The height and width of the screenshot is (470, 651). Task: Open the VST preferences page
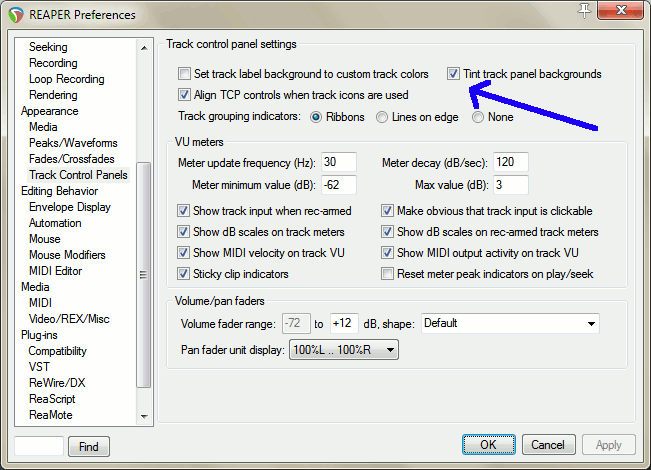tap(39, 367)
